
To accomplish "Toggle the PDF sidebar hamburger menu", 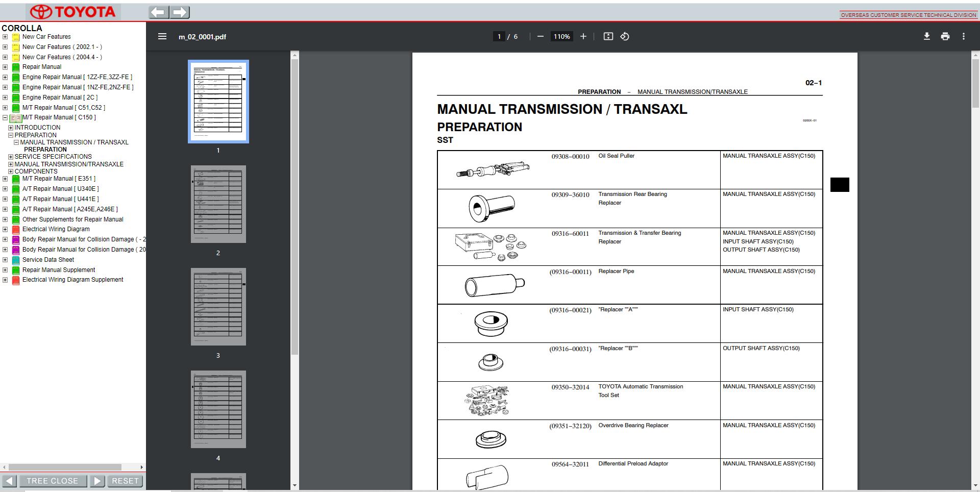I will (162, 36).
